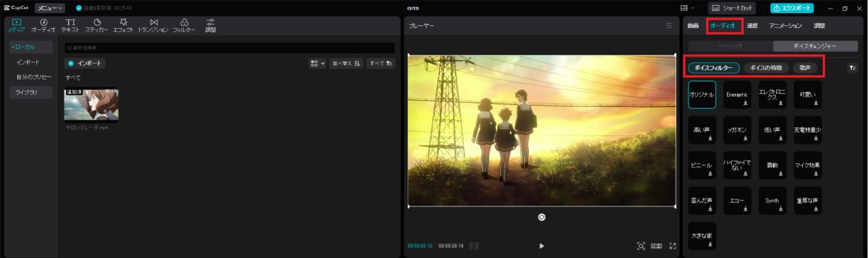
Task: Apply the 震動 voice filter
Action: tap(772, 165)
